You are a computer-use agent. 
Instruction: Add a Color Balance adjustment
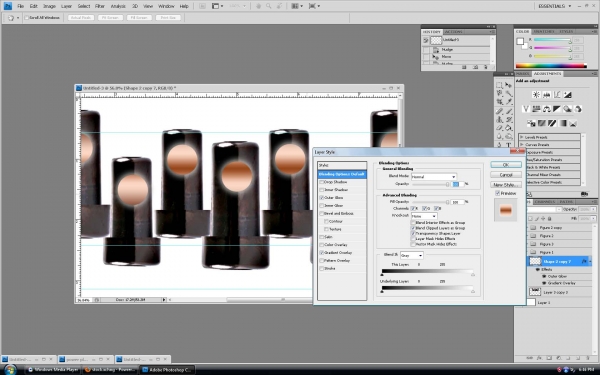pyautogui.click(x=546, y=109)
